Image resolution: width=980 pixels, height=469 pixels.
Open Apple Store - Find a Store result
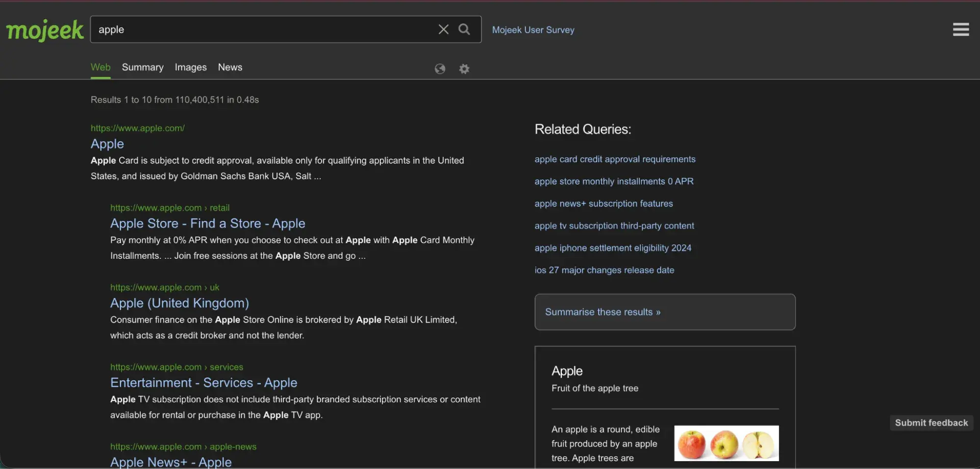click(x=208, y=223)
